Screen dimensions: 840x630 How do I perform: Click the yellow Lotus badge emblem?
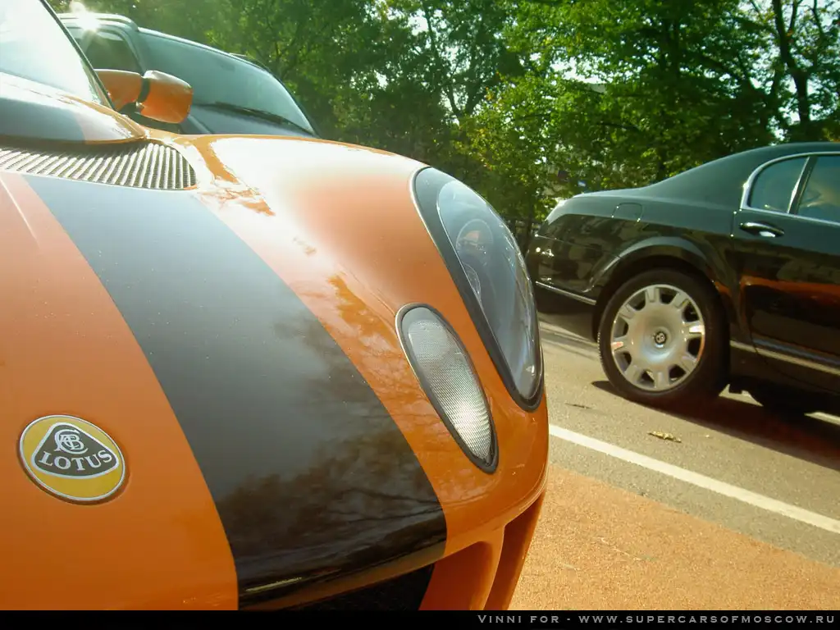72,458
